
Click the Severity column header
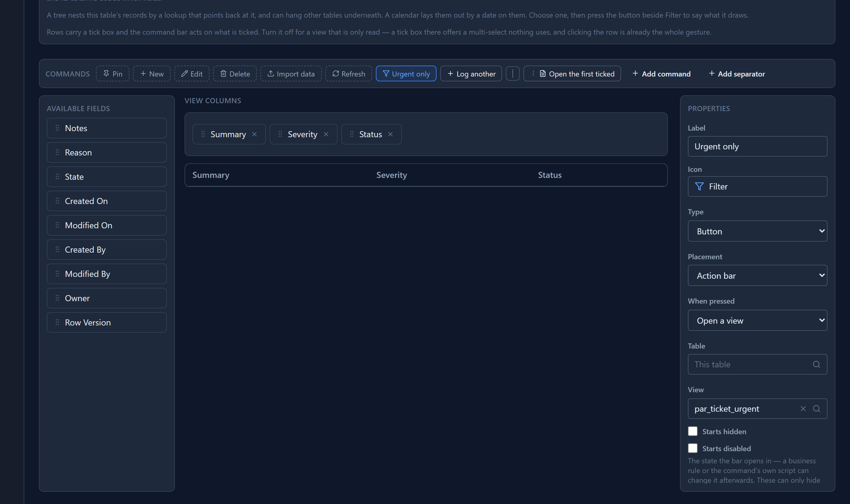[392, 175]
